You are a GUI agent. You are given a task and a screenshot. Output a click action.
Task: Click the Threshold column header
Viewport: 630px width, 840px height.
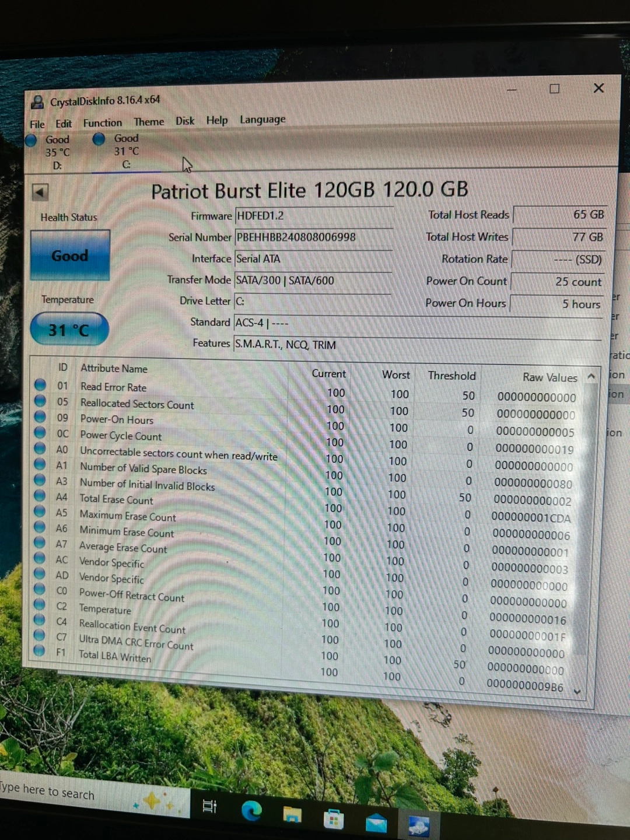point(452,376)
